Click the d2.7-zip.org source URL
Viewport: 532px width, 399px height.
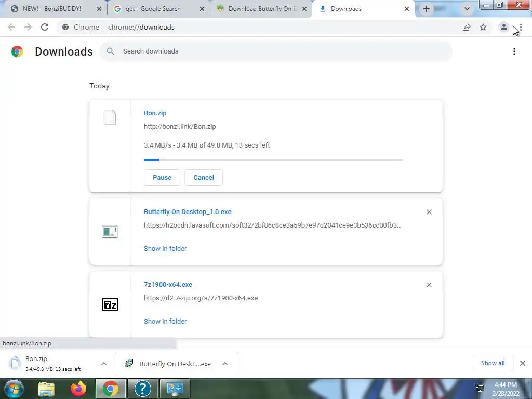pyautogui.click(x=201, y=298)
